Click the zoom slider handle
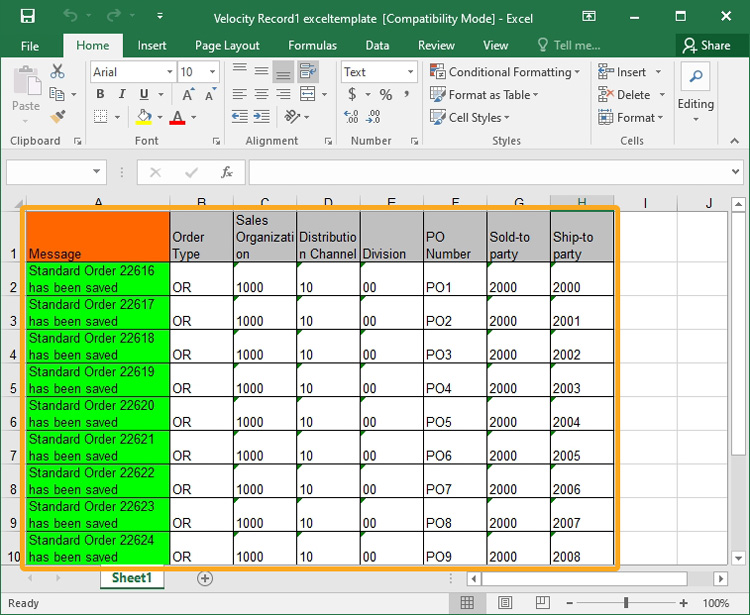The width and height of the screenshot is (750, 615). click(x=626, y=603)
